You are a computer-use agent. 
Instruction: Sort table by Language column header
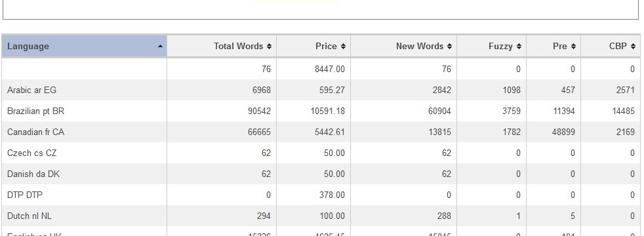84,46
